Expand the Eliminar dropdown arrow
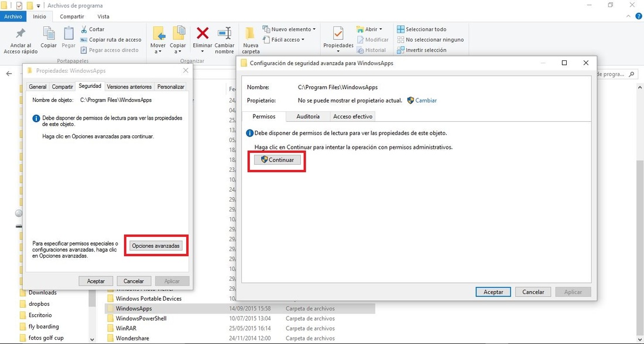 [203, 52]
